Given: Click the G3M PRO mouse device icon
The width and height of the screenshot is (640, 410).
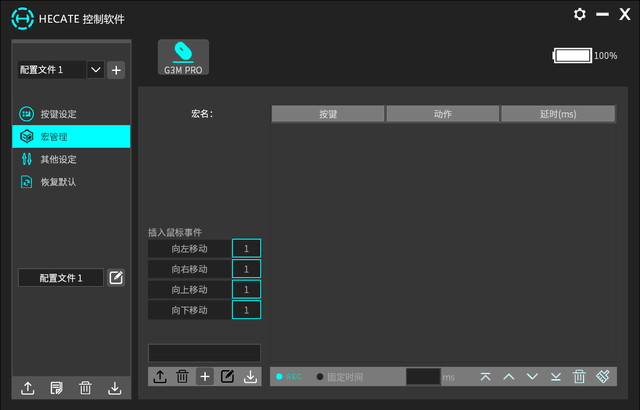Looking at the screenshot, I should click(183, 57).
